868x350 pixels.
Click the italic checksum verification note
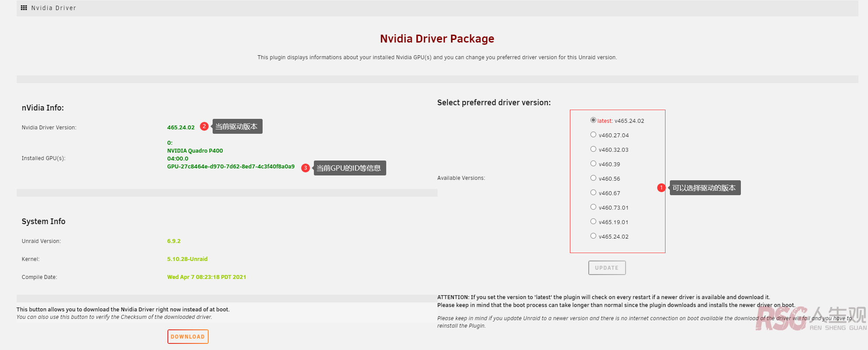tap(114, 317)
